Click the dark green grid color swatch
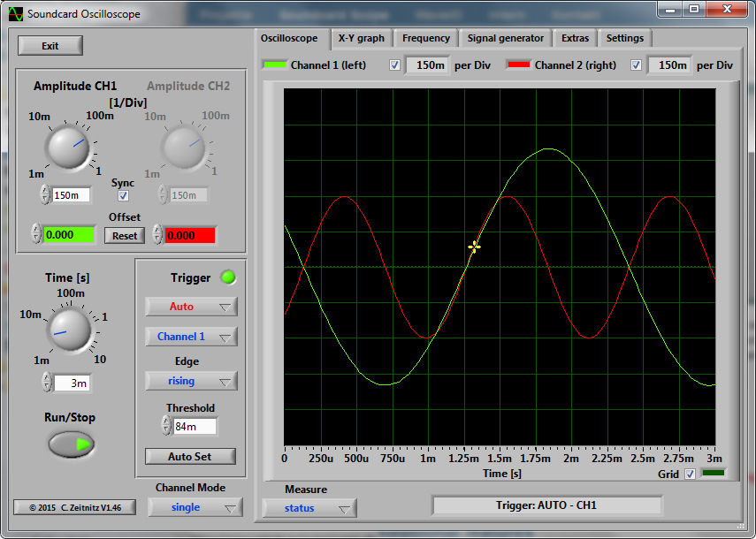The height and width of the screenshot is (539, 756). (712, 474)
